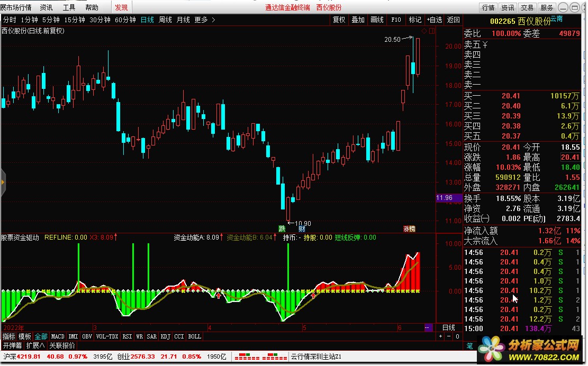Viewport: 588px width, 366px height.
Task: Click the first red-green market breadth indicator
Action: point(247,356)
